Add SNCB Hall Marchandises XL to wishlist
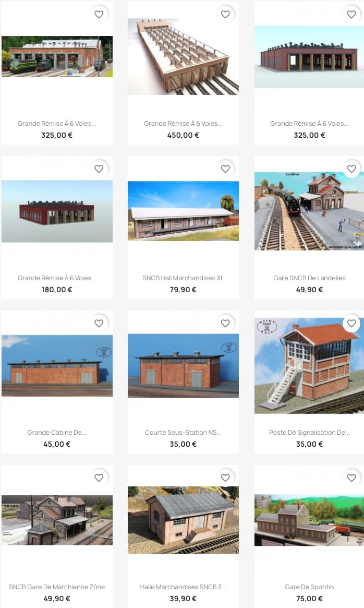The height and width of the screenshot is (608, 364). point(225,169)
